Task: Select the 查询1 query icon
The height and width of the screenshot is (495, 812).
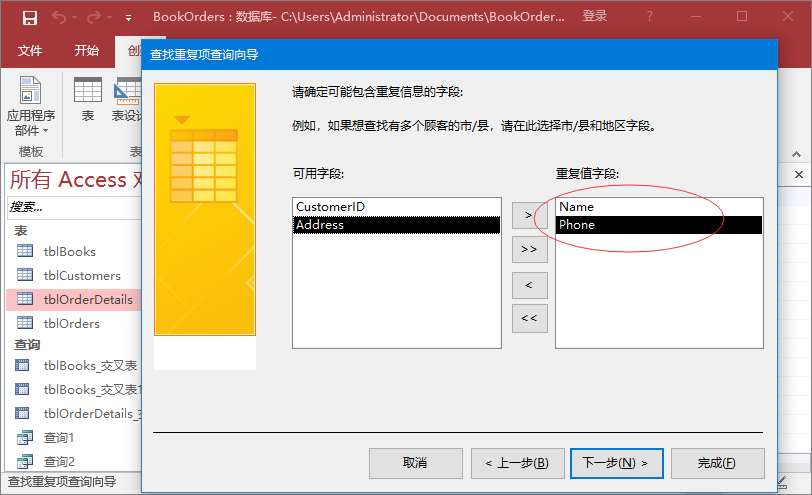Action: [x=25, y=438]
